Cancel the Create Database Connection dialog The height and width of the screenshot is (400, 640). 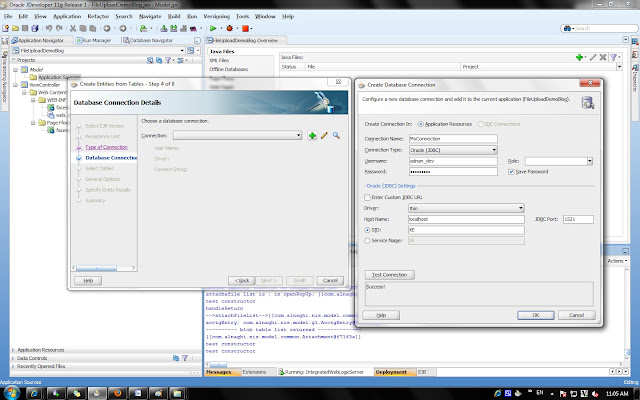tap(576, 315)
